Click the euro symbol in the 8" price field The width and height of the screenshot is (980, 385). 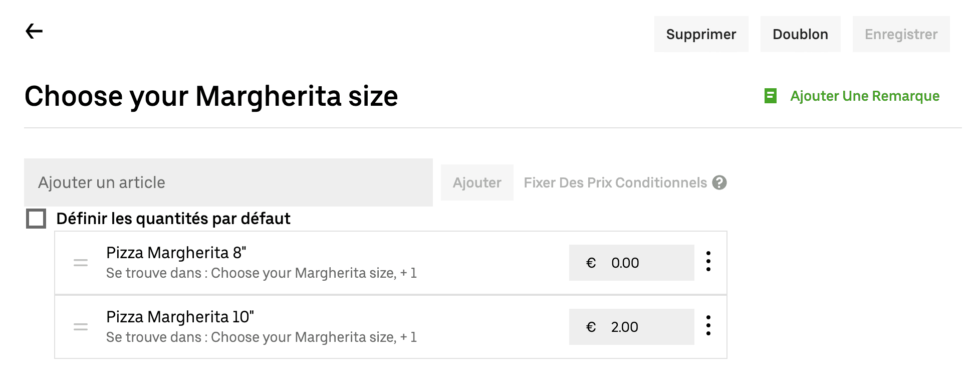point(590,262)
